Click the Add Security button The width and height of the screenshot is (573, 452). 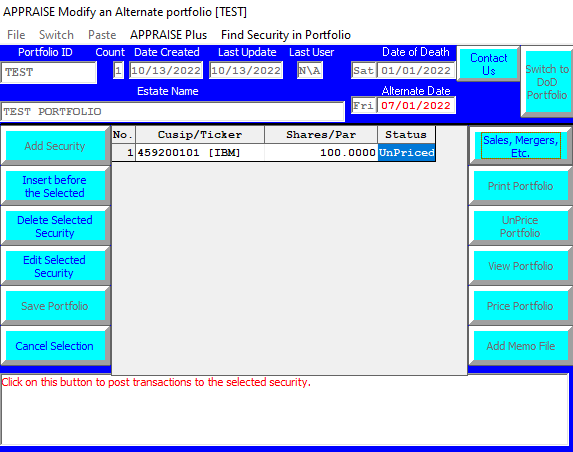(x=55, y=146)
